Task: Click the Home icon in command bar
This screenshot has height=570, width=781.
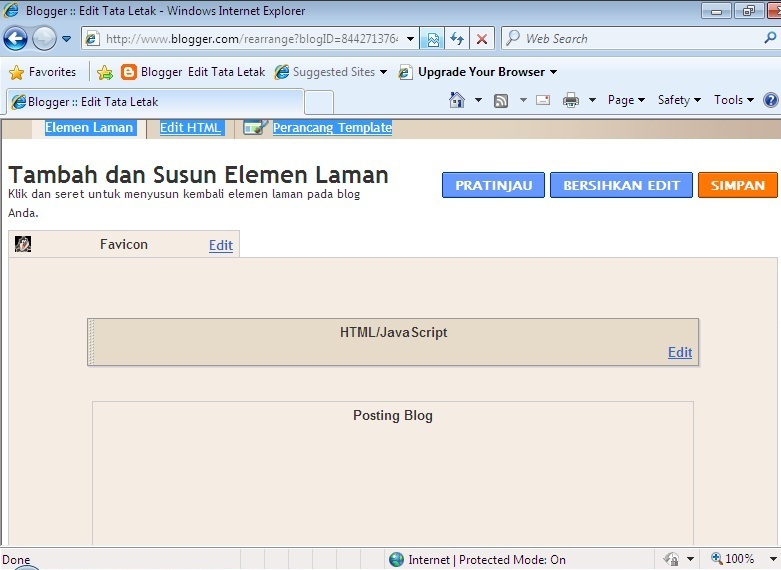Action: [457, 100]
